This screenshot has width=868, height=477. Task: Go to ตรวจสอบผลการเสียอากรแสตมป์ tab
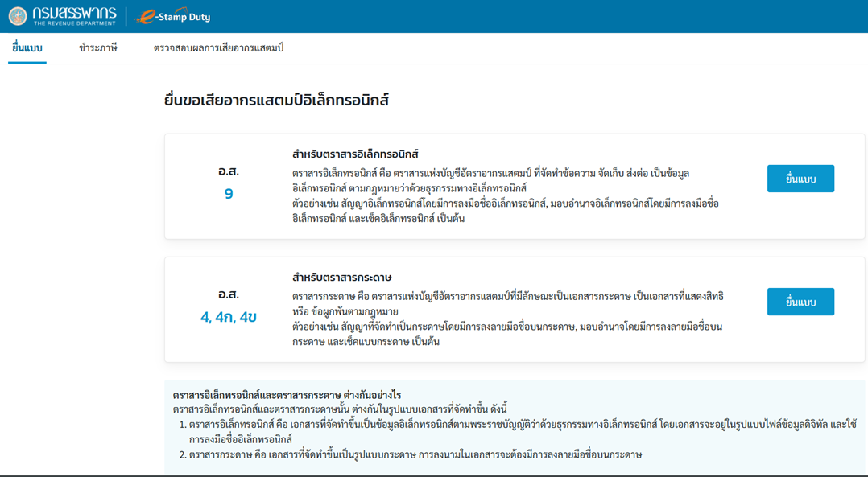pyautogui.click(x=218, y=48)
